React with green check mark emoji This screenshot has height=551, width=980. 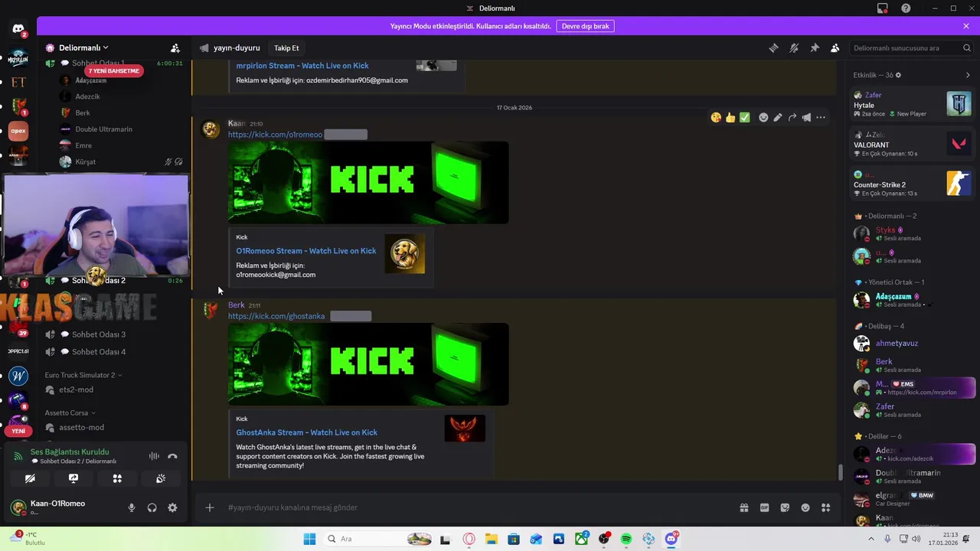[x=745, y=117]
